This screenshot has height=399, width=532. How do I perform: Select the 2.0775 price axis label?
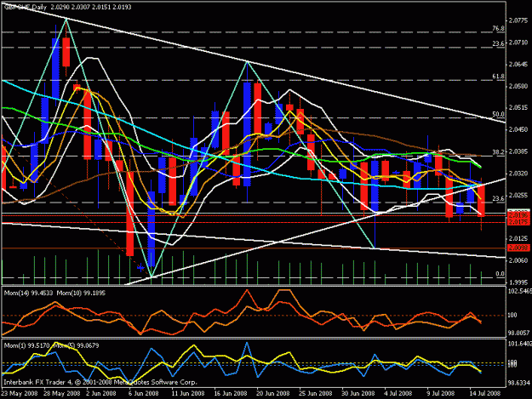click(518, 20)
